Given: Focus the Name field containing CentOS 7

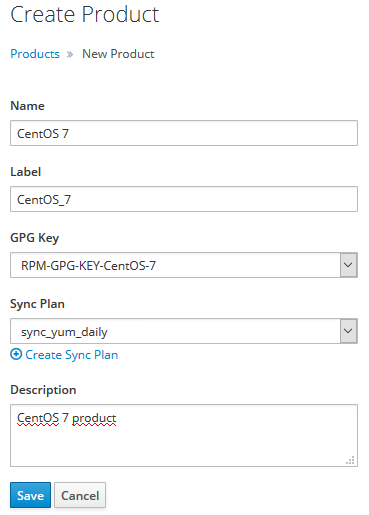Looking at the screenshot, I should click(184, 133).
